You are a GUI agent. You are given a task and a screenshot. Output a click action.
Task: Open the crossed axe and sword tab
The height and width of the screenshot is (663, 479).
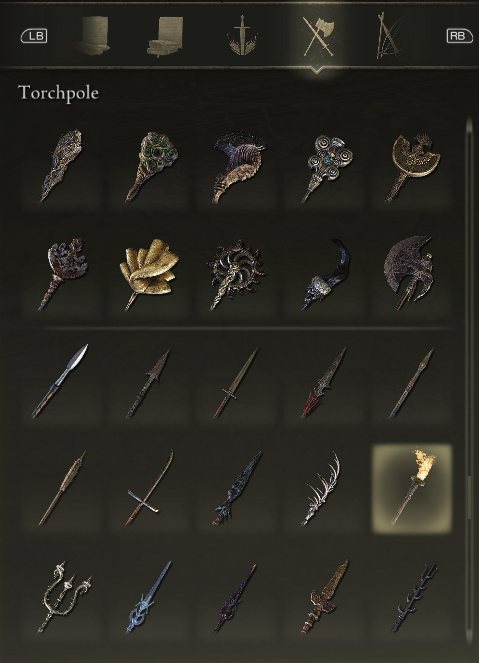coord(318,36)
